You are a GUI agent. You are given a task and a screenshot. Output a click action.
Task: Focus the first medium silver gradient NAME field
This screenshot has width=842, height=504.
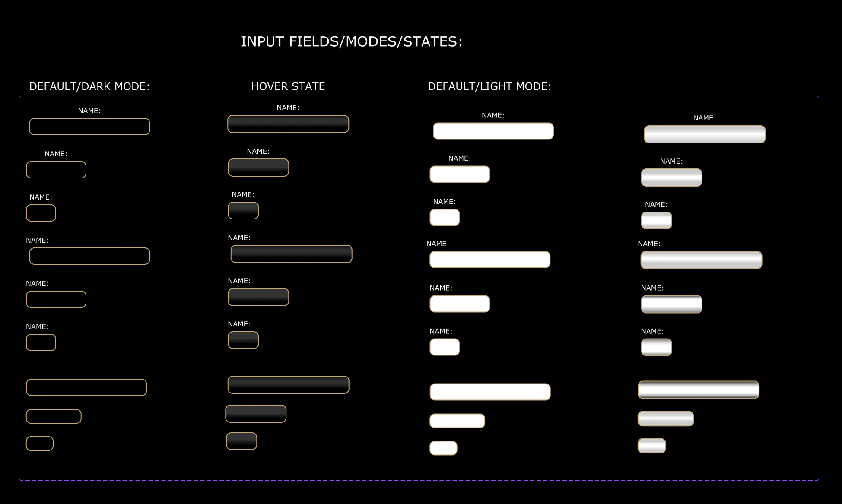(x=671, y=178)
